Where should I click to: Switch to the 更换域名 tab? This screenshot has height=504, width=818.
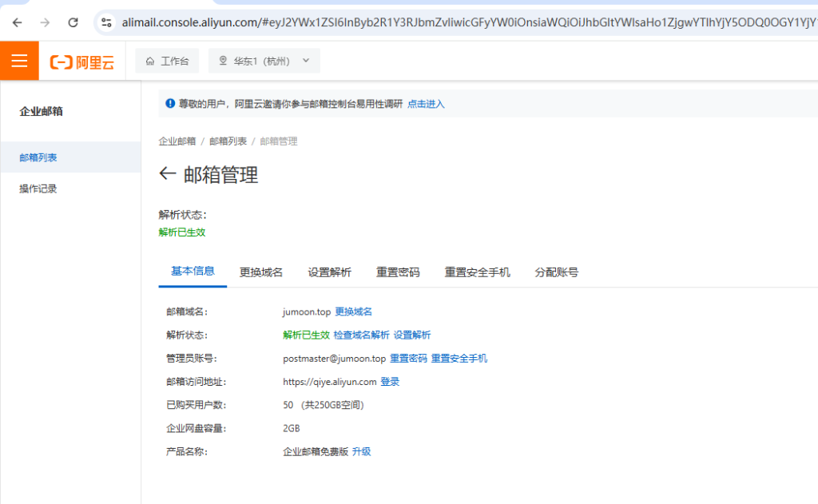click(x=261, y=272)
